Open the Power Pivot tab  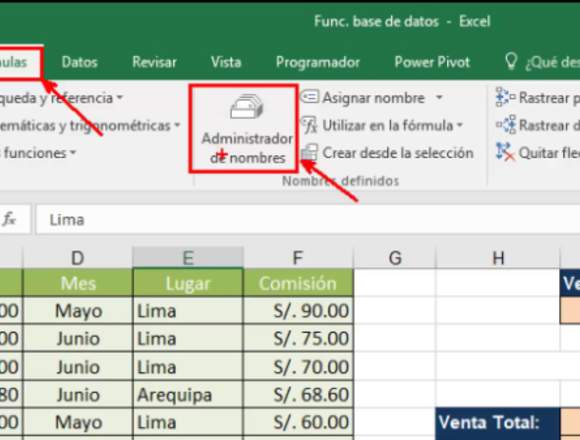point(432,62)
